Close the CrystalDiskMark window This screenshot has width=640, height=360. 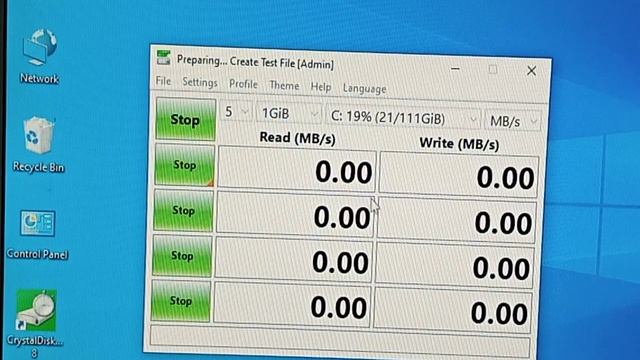point(531,71)
